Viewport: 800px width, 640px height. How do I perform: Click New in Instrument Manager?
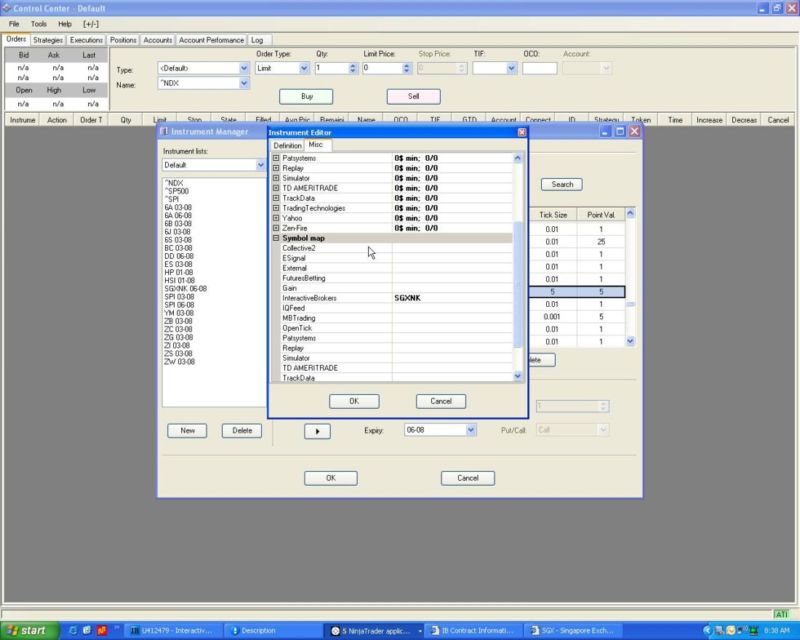187,431
